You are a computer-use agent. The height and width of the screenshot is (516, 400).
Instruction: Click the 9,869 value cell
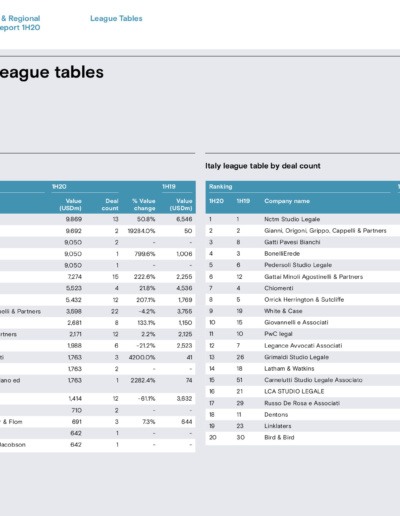74,219
